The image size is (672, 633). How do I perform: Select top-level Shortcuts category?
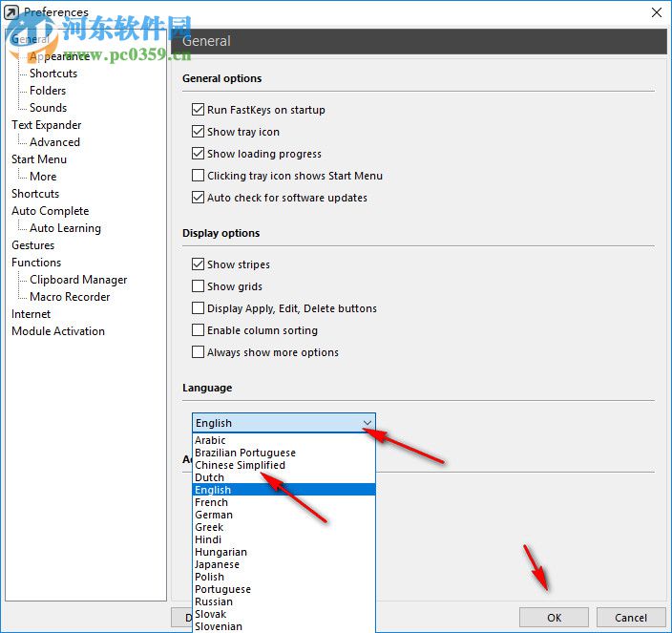[x=35, y=193]
